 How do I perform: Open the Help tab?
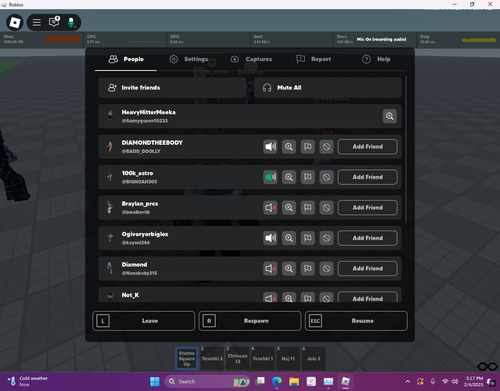(376, 59)
